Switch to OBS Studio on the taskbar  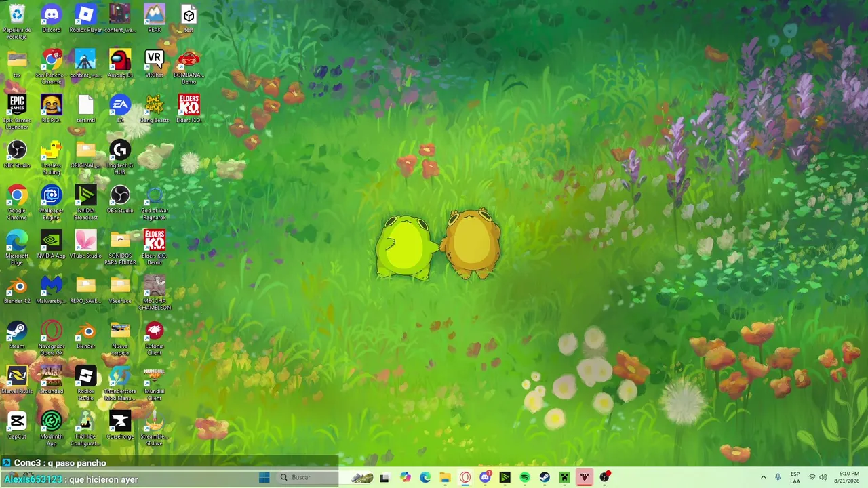pyautogui.click(x=604, y=477)
